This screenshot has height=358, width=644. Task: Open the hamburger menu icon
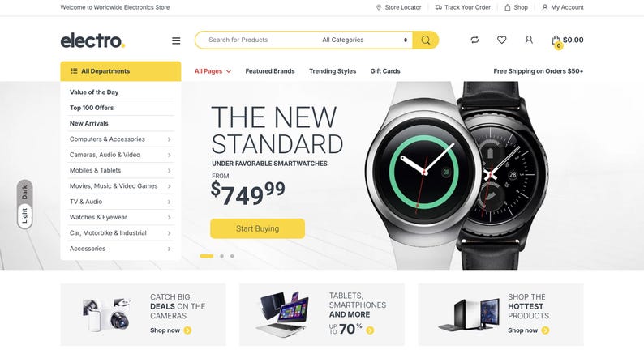pyautogui.click(x=176, y=40)
